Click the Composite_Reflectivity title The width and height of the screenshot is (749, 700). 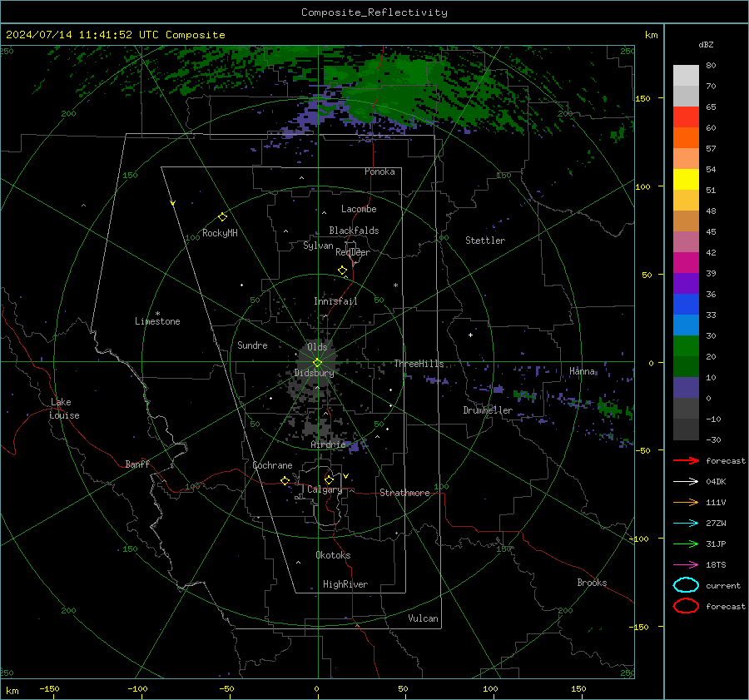[x=374, y=12]
